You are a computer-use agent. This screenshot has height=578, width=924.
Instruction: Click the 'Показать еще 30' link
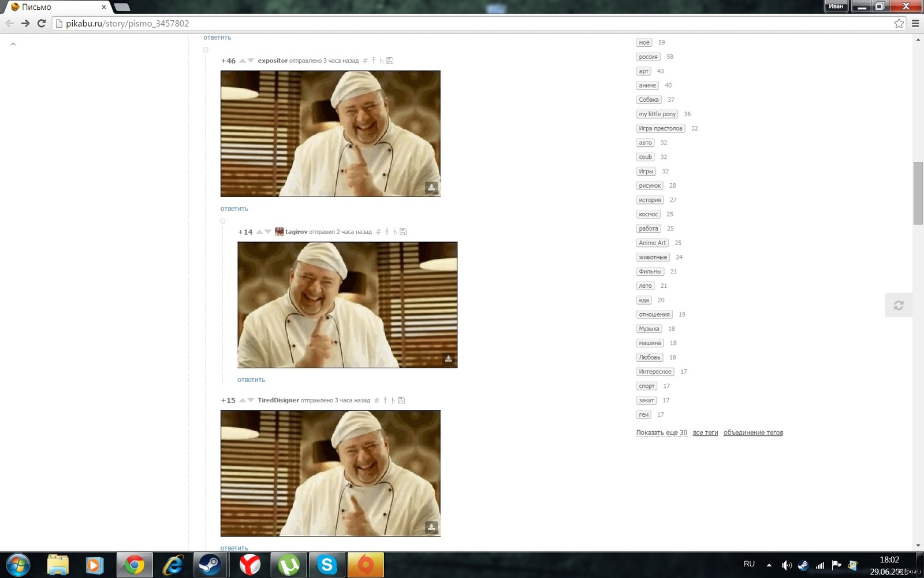(x=661, y=432)
